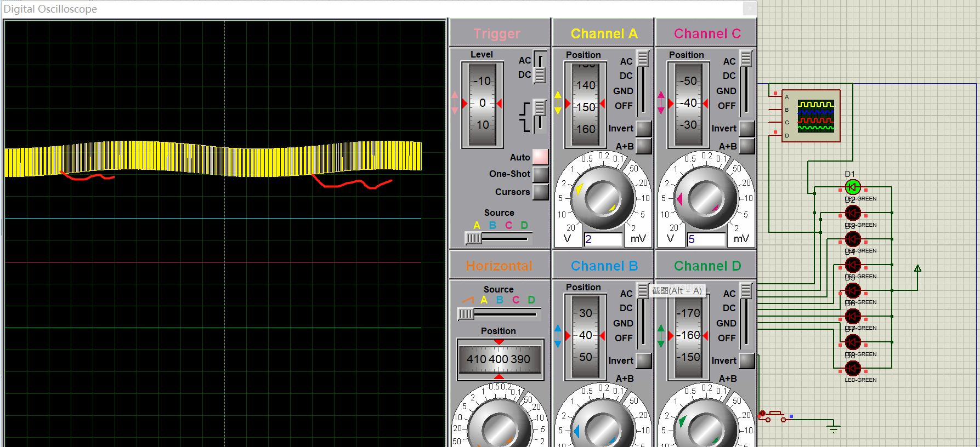Click trigger rising/falling edge slide switch
This screenshot has height=447, width=980.
[540, 116]
